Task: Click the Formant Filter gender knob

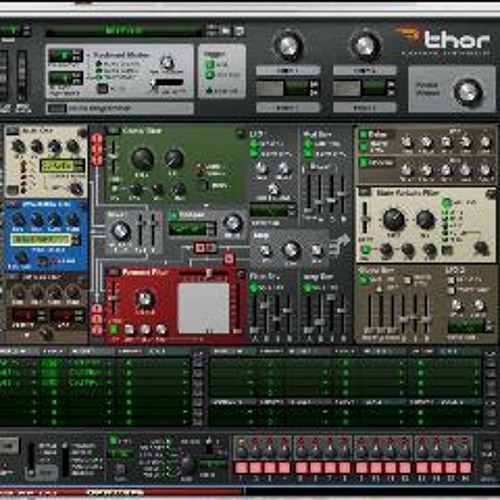Action: [x=145, y=299]
